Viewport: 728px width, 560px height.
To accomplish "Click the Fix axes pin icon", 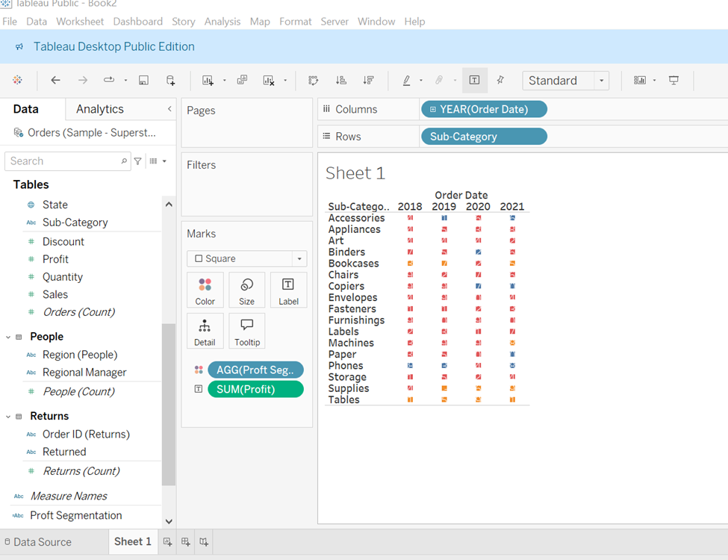I will tap(500, 80).
